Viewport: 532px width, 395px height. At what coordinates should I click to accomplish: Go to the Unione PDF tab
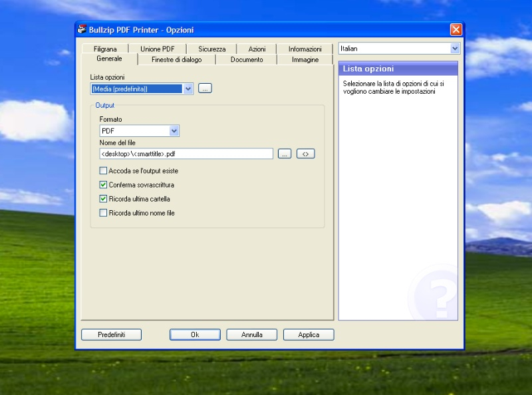[x=156, y=49]
